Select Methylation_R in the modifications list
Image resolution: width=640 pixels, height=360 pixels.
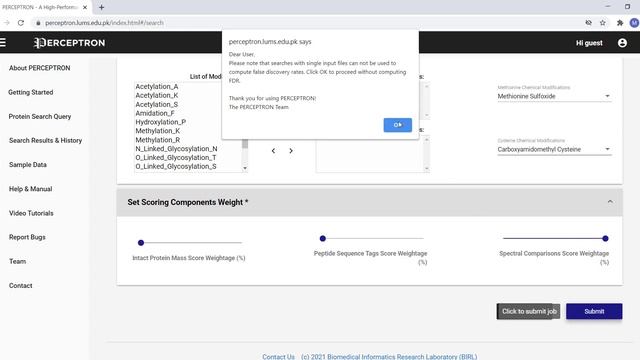coord(158,140)
